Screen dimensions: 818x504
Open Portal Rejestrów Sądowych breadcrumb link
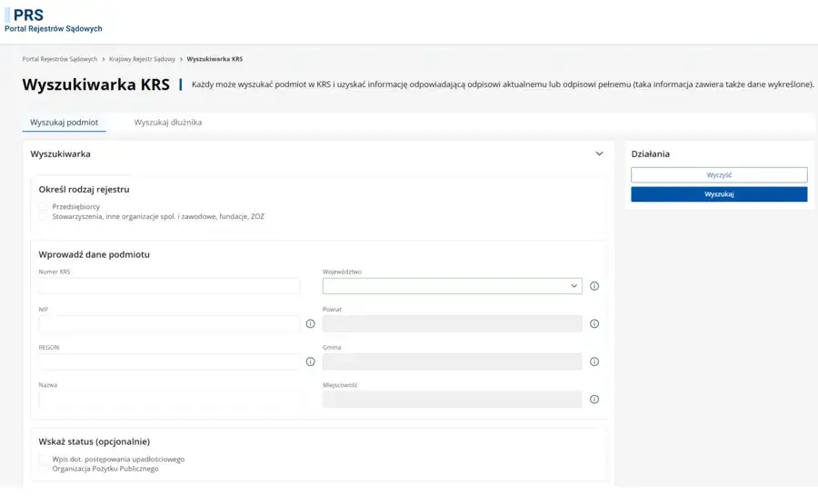59,59
